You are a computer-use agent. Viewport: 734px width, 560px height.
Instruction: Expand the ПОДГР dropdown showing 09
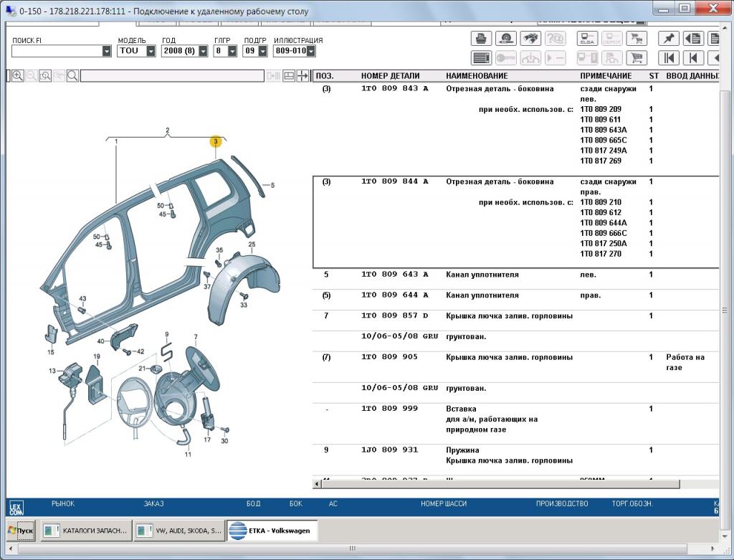262,51
